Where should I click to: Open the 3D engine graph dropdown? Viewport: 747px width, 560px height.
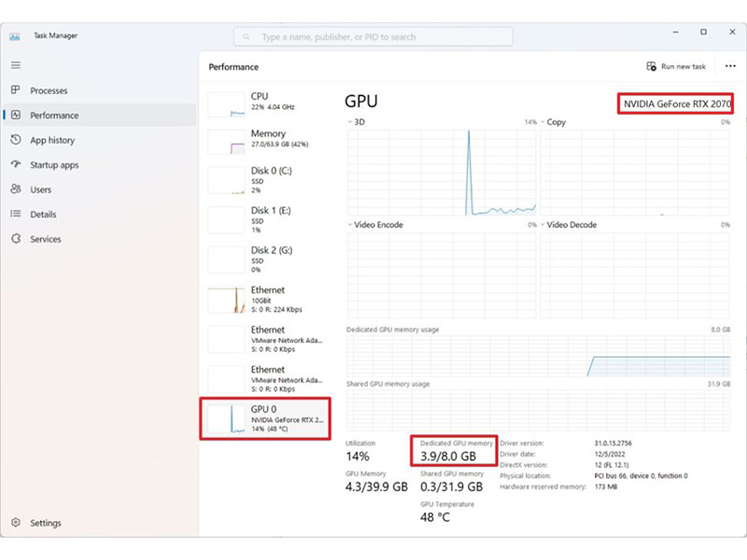pos(349,122)
